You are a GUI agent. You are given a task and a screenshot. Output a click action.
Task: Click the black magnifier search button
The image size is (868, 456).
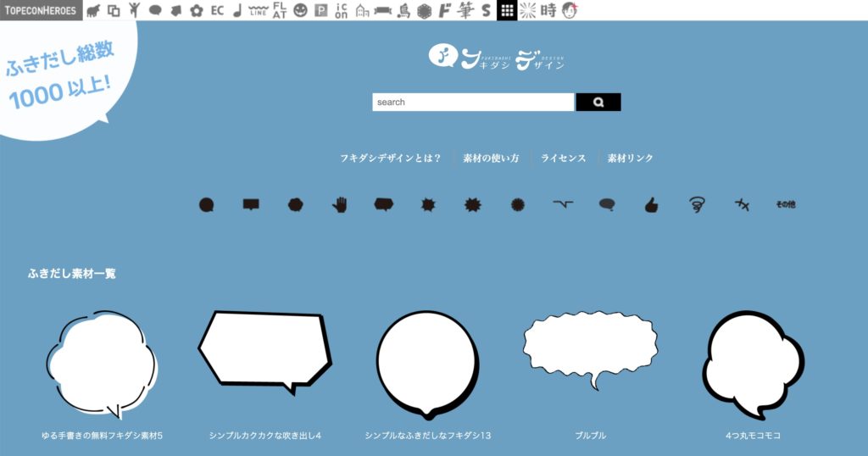pyautogui.click(x=598, y=102)
